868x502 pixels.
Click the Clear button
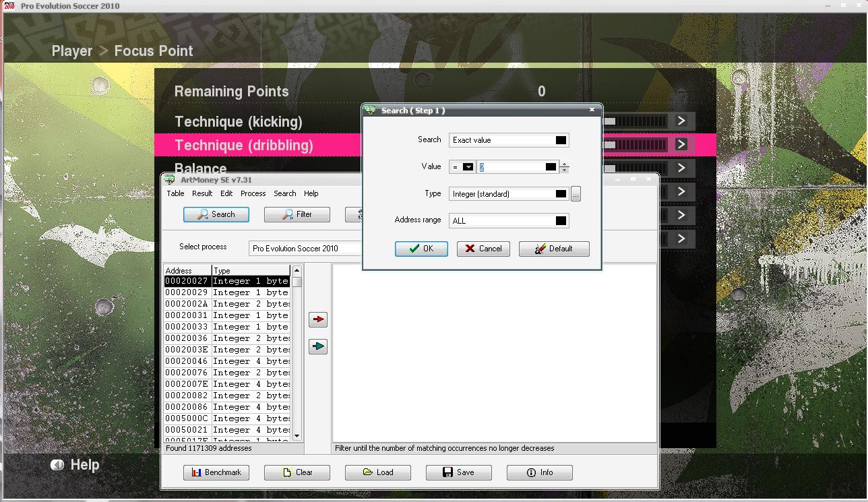[297, 472]
